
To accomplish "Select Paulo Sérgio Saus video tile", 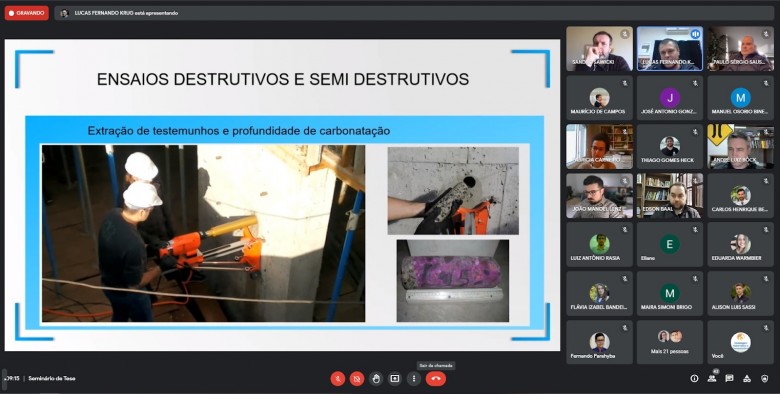I will (x=740, y=48).
